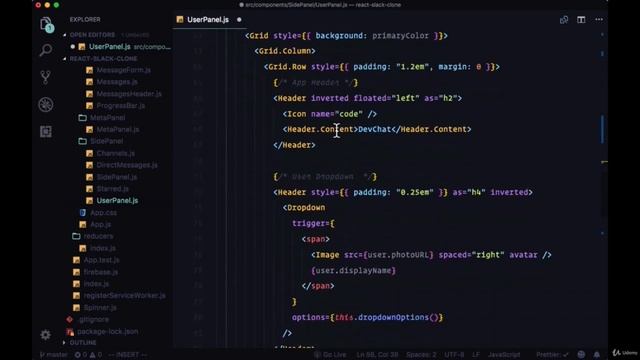Click the LF end-of-line indicator
640x360 pixels.
point(476,355)
